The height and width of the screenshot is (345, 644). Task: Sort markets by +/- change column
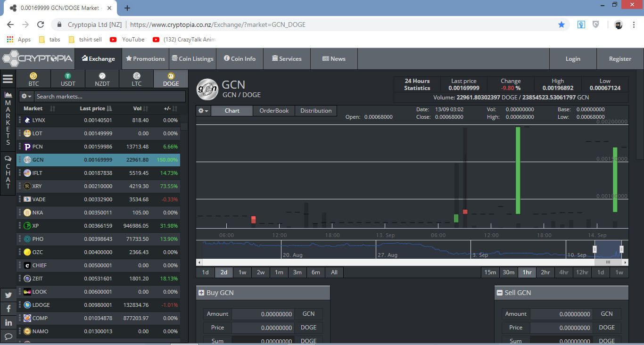coord(171,108)
